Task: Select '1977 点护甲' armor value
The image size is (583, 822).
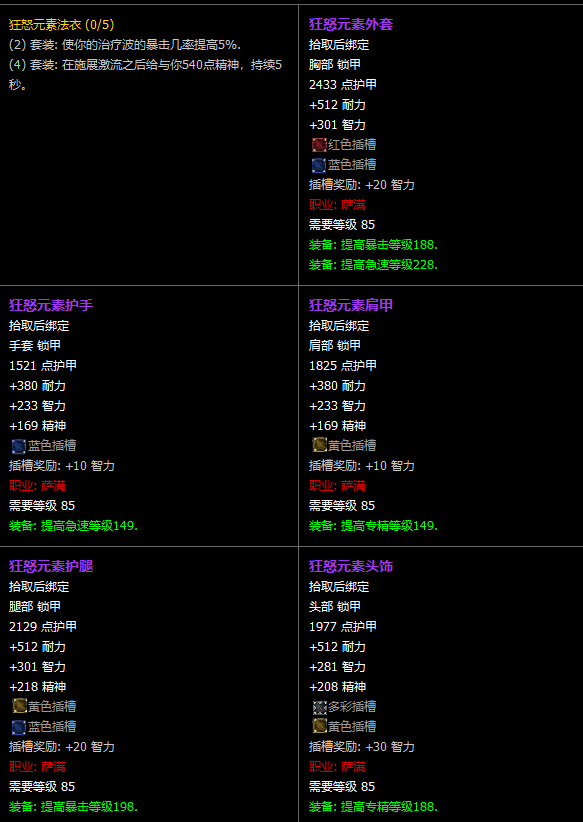Action: pyautogui.click(x=342, y=626)
